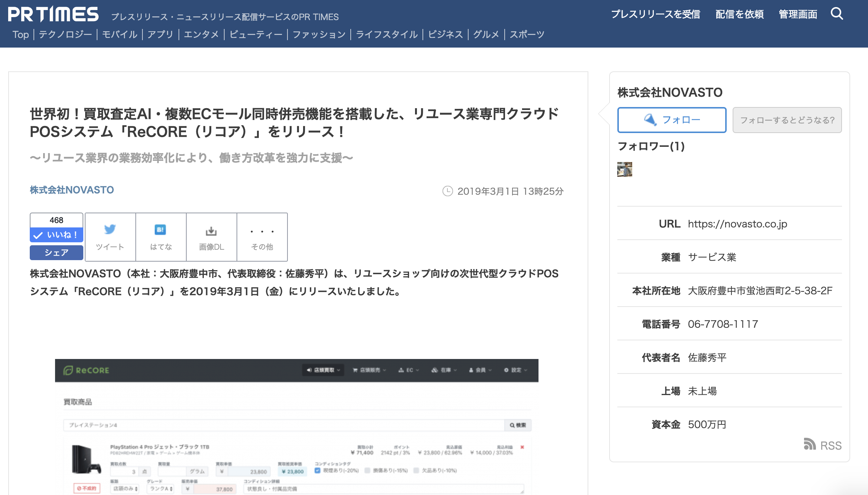Open 配信を依頼 link in header
Screen dimensions: 868x495
[x=739, y=14]
